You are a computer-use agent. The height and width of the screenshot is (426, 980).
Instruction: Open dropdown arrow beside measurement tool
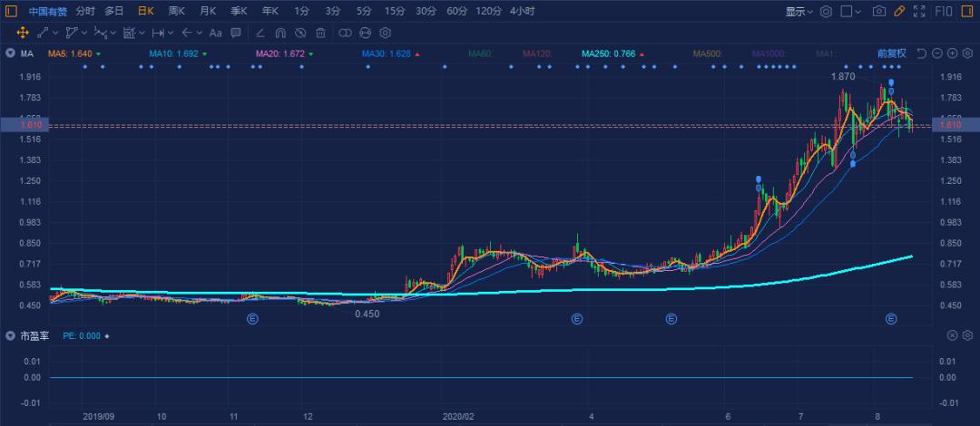tap(142, 33)
